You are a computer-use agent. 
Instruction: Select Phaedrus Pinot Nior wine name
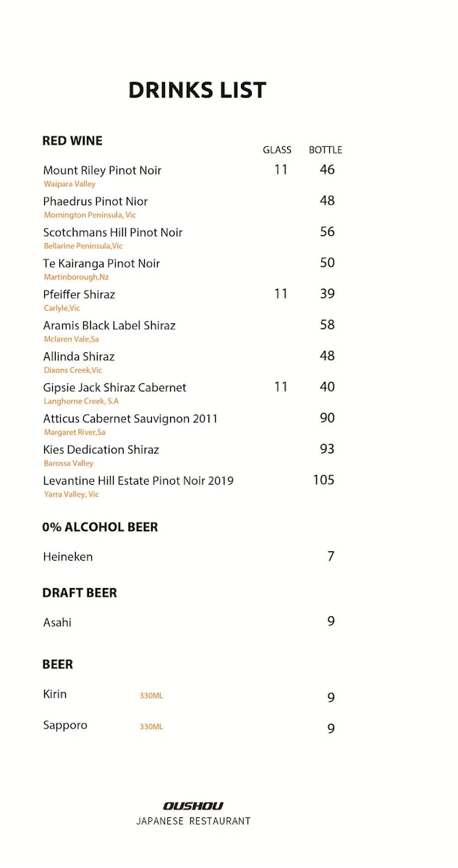(x=96, y=202)
